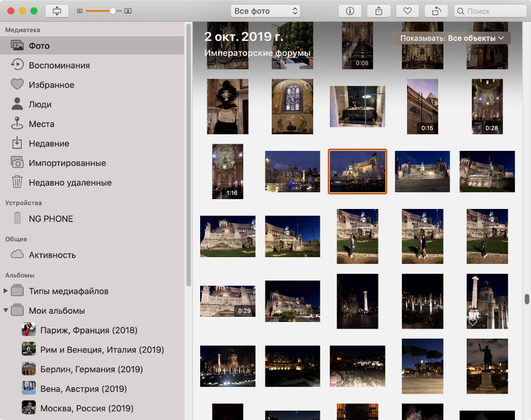Select NG PHONE device
Viewport: 531px width, 420px height.
click(x=51, y=219)
